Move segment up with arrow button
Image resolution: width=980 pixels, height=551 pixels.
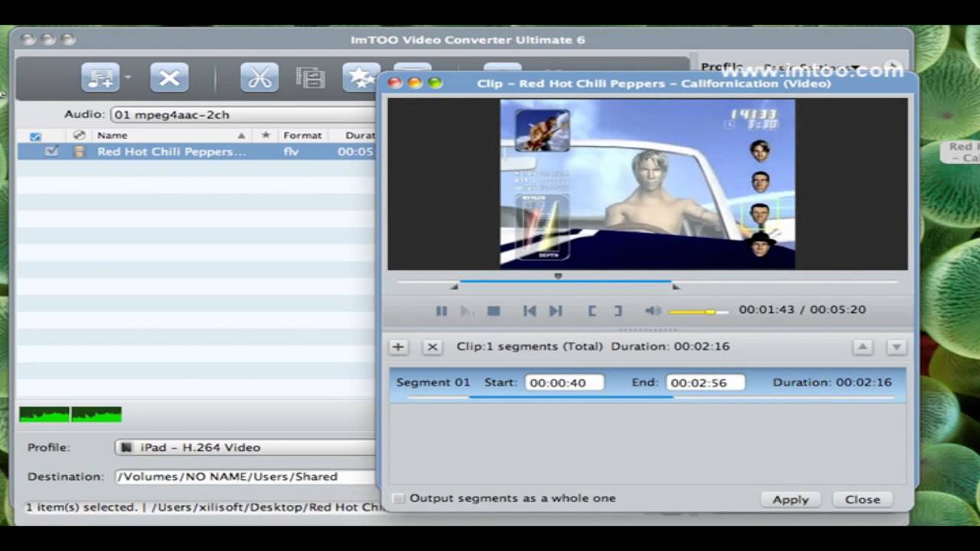[862, 347]
